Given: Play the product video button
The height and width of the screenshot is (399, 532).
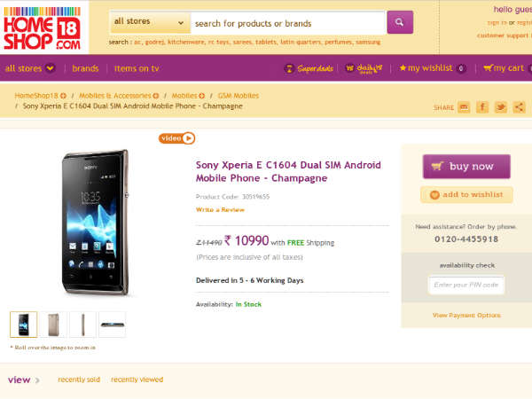Looking at the screenshot, I should [176, 138].
